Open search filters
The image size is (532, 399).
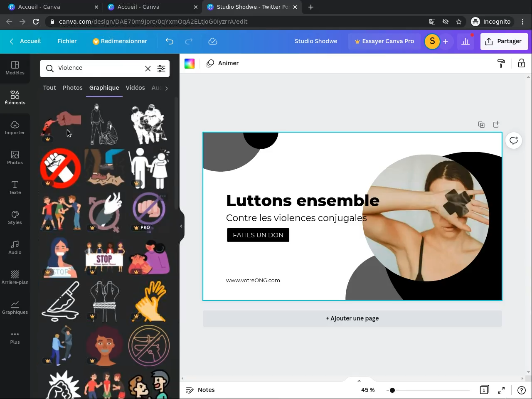(161, 69)
